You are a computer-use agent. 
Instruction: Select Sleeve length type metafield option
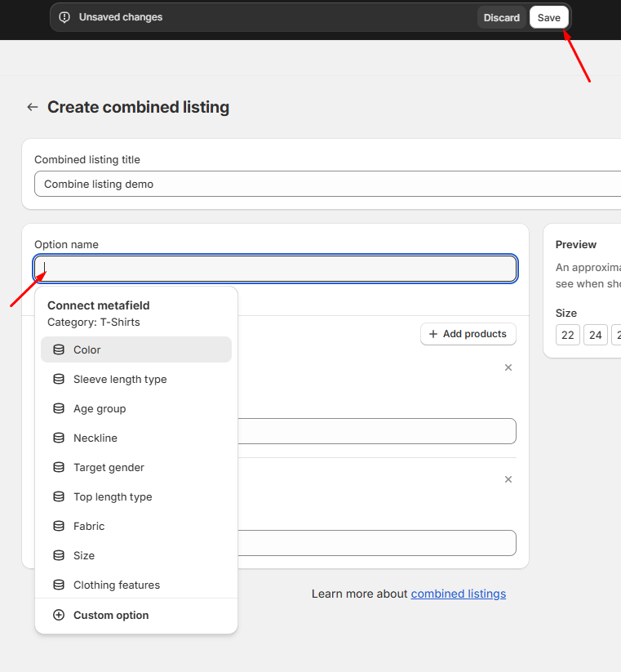click(120, 379)
